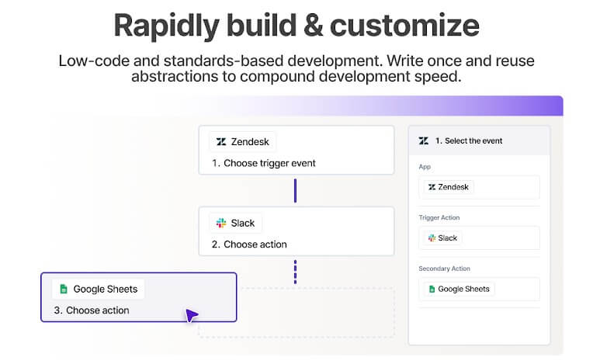Click the "Rapidly build & customize" heading

[x=296, y=26]
